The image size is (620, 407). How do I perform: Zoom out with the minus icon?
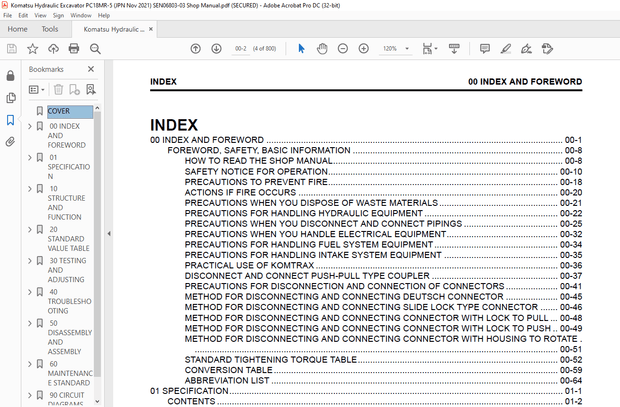coord(343,49)
